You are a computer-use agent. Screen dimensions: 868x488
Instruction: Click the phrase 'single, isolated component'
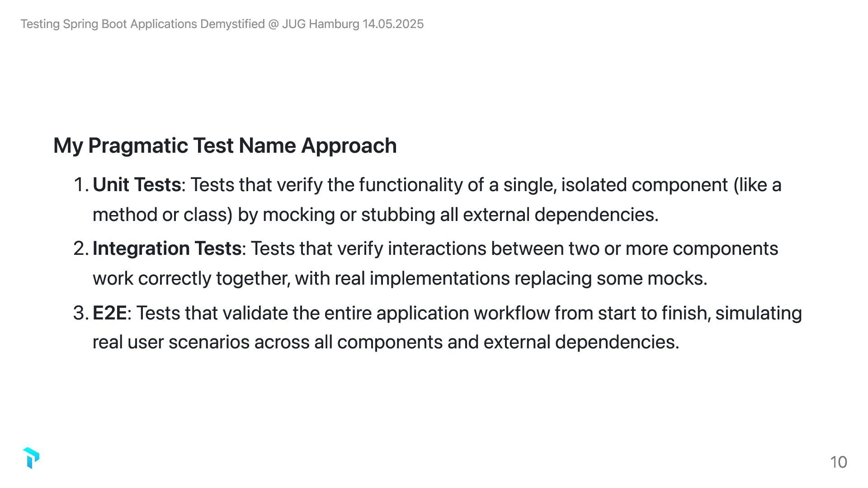(615, 185)
